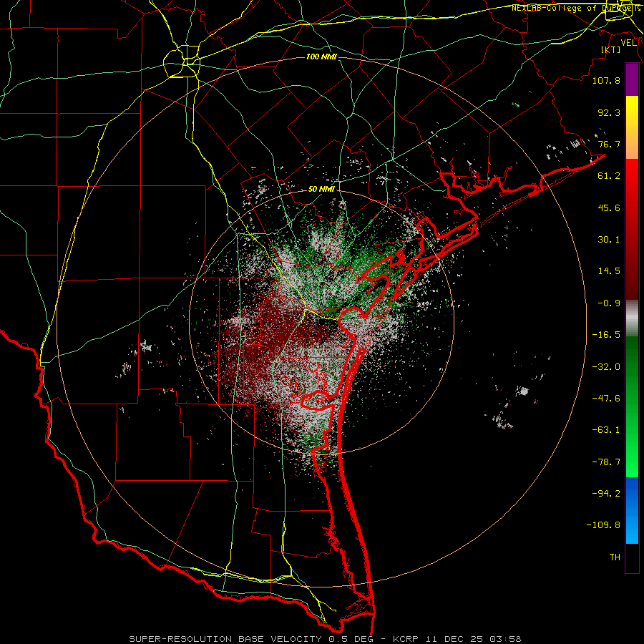Click the TH threshold label
644x644 pixels.
tap(615, 557)
